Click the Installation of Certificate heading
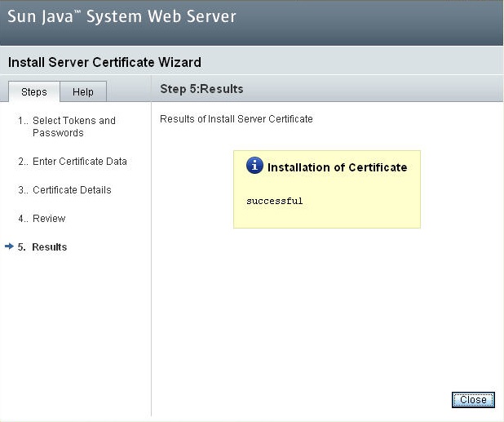The width and height of the screenshot is (504, 422). click(337, 167)
